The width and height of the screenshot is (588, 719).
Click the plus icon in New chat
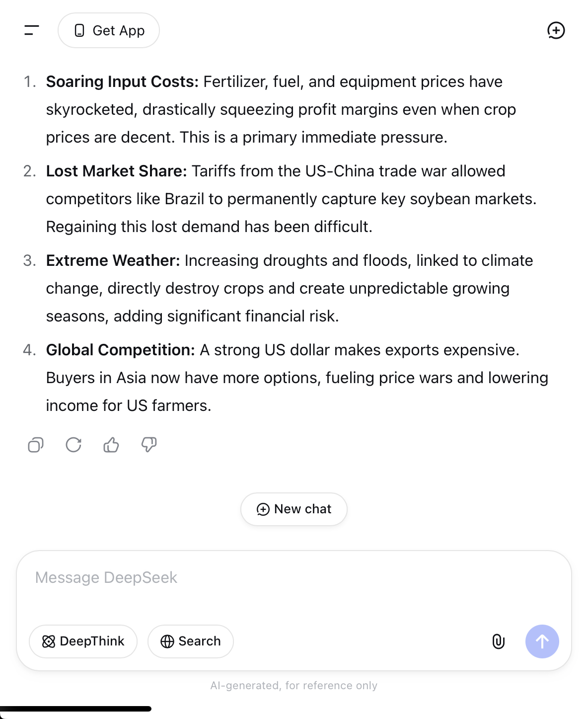pyautogui.click(x=263, y=509)
